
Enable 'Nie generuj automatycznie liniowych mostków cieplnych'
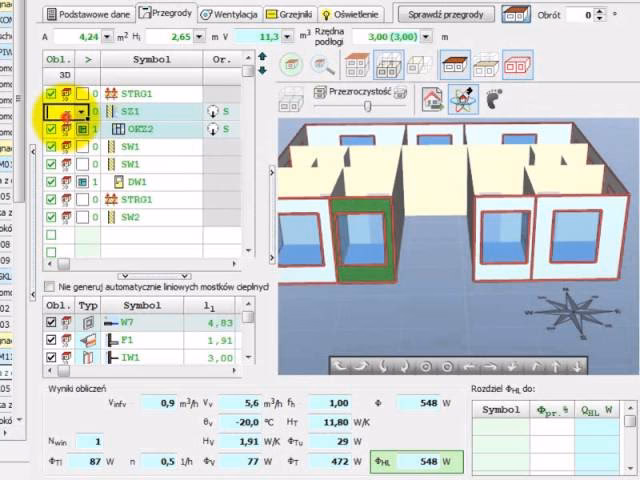tap(51, 286)
